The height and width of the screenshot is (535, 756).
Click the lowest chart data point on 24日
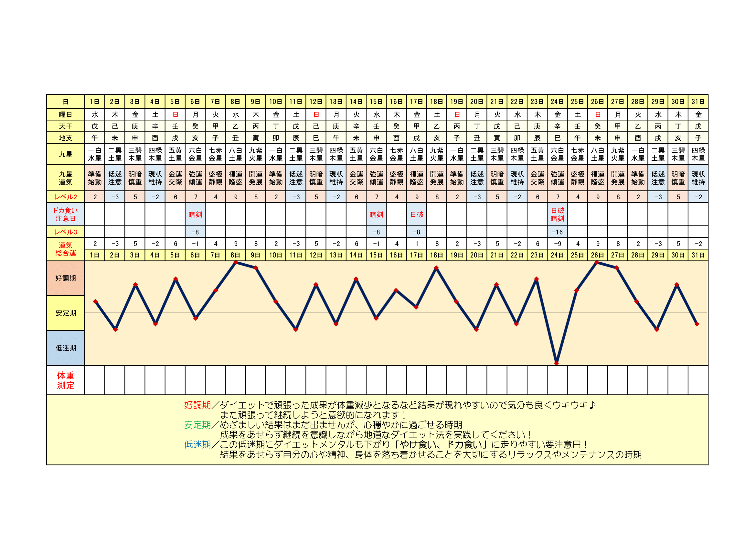[557, 363]
